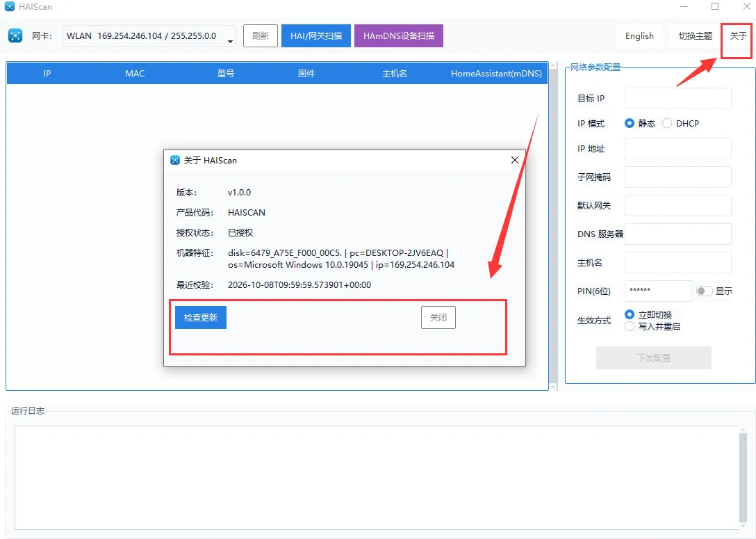Click the icon in the 关于 HAIScan dialog title

pyautogui.click(x=175, y=160)
